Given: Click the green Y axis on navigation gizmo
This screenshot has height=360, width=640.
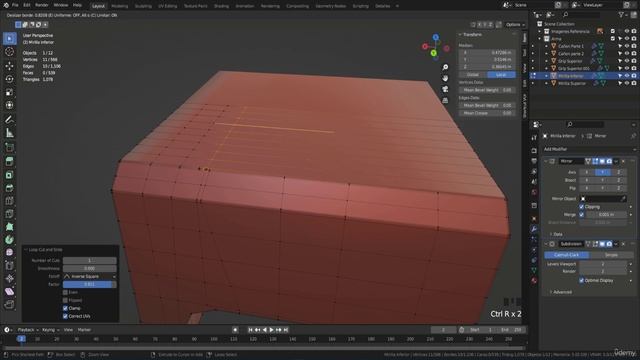Looking at the screenshot, I should [433, 53].
